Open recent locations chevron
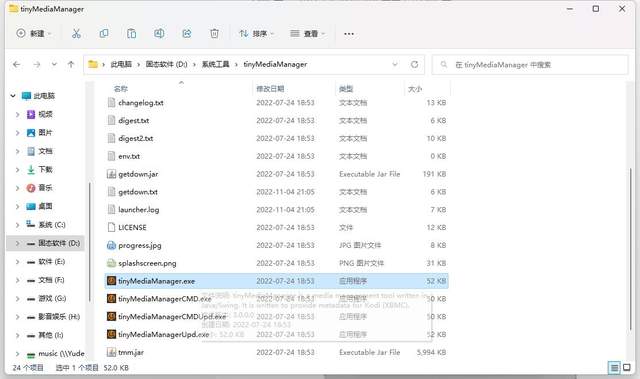Screen dimensions: 640x379 54,64
